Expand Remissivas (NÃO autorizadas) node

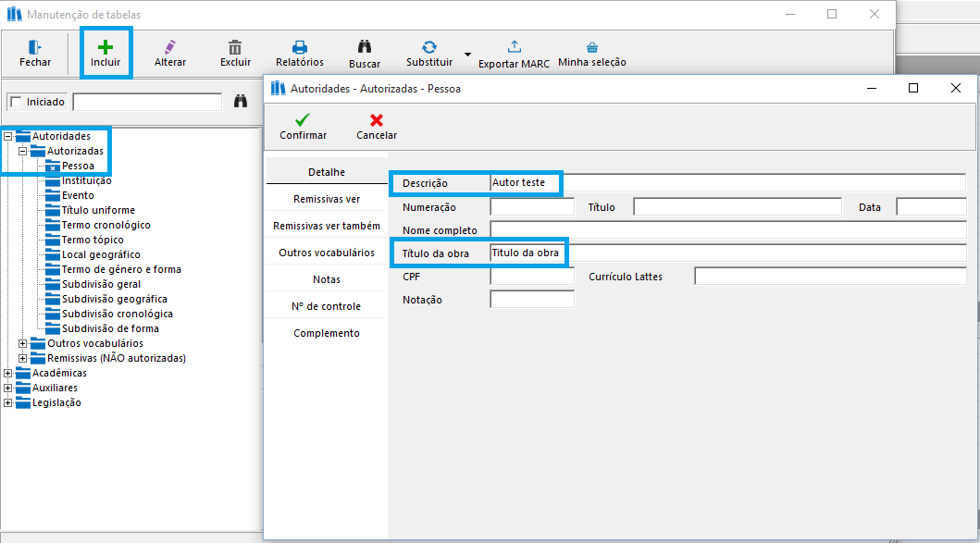pos(22,359)
